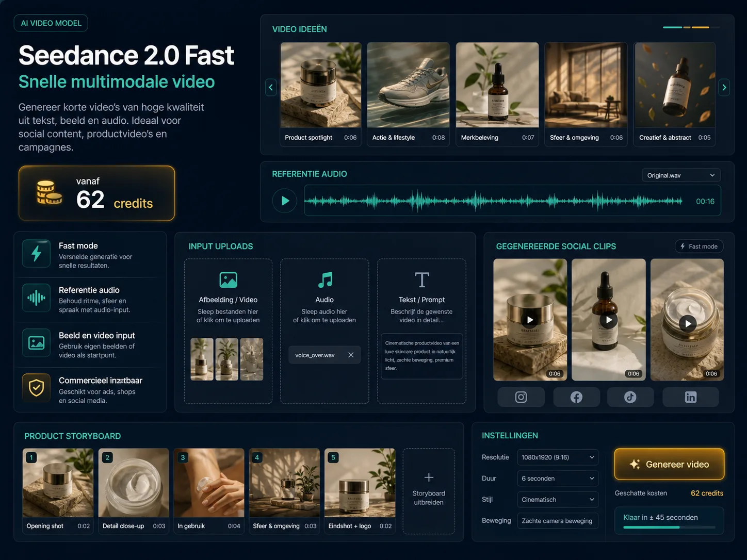Click the Fast mode lightning icon
Screen dimensions: 747x560
[36, 253]
